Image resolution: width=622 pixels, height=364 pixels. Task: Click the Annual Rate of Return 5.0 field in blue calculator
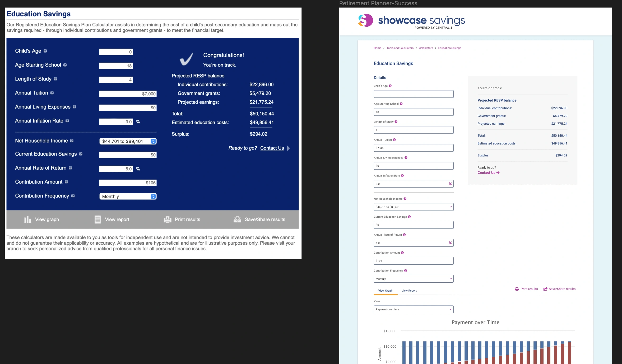tap(116, 169)
